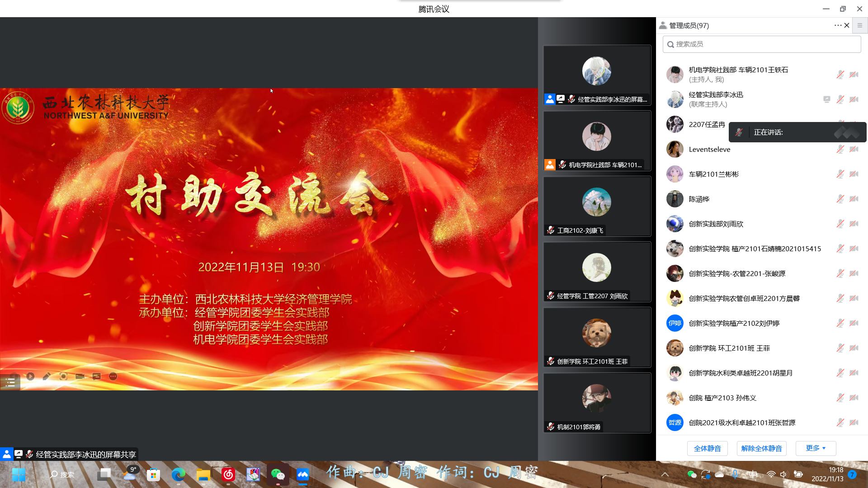Click the subtitle comment icon on slide toolbar
The height and width of the screenshot is (488, 868).
tap(96, 376)
